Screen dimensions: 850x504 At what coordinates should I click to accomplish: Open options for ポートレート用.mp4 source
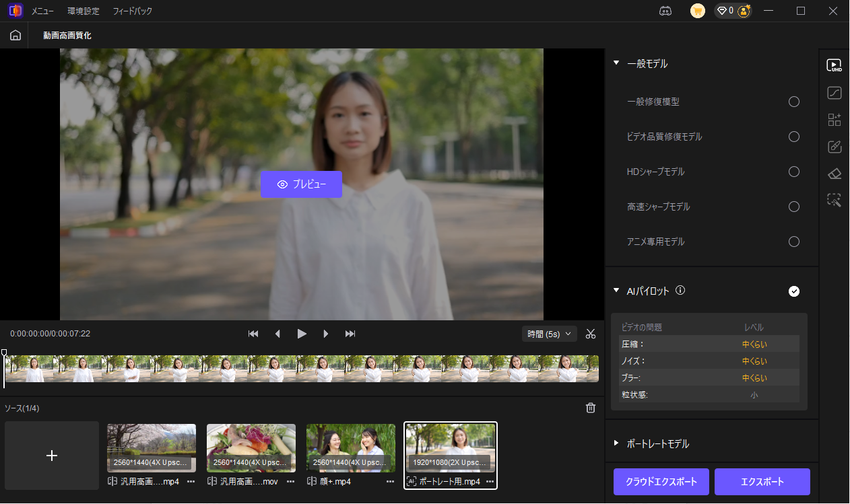point(490,482)
